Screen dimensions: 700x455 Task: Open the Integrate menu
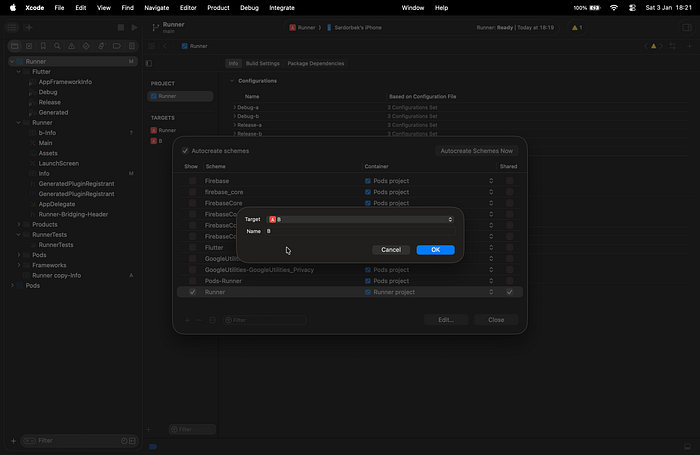(282, 8)
